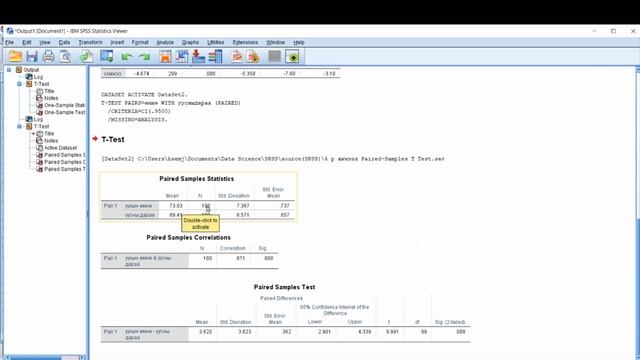Open the View menu
Image resolution: width=640 pixels, height=360 pixels.
pos(44,42)
